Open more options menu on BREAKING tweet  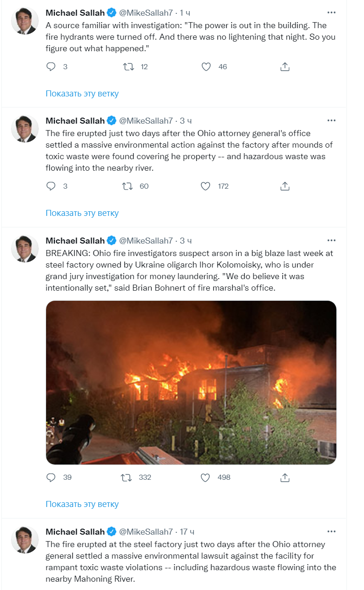point(331,240)
